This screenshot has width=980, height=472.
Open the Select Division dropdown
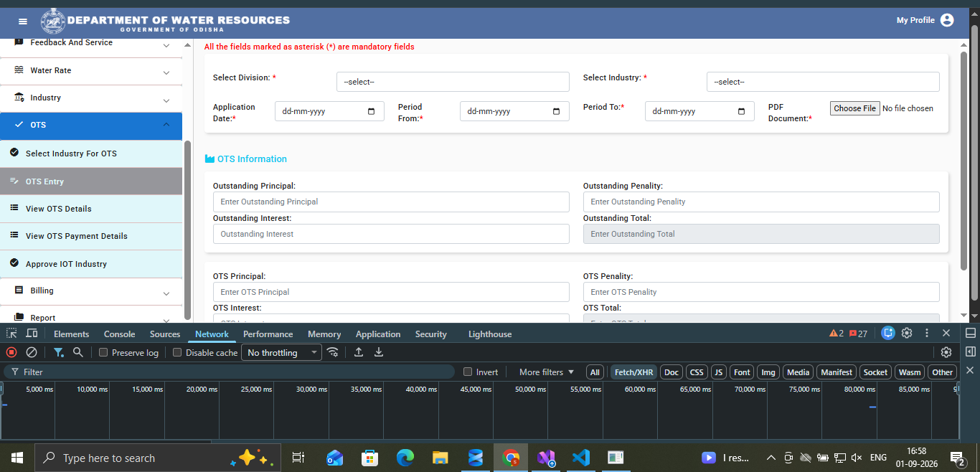coord(453,82)
